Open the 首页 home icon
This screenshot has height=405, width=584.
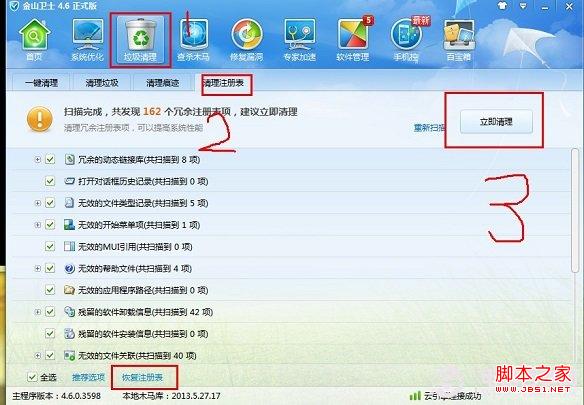(34, 40)
